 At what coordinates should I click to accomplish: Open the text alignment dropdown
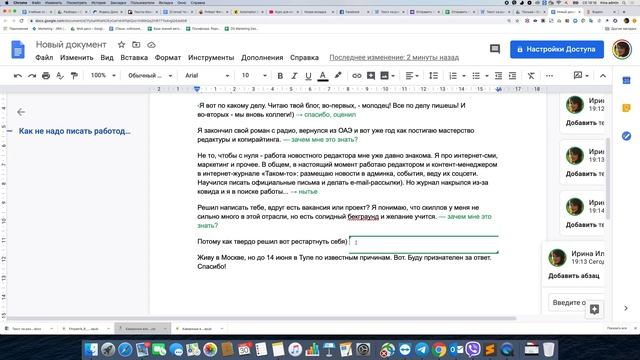(x=412, y=76)
